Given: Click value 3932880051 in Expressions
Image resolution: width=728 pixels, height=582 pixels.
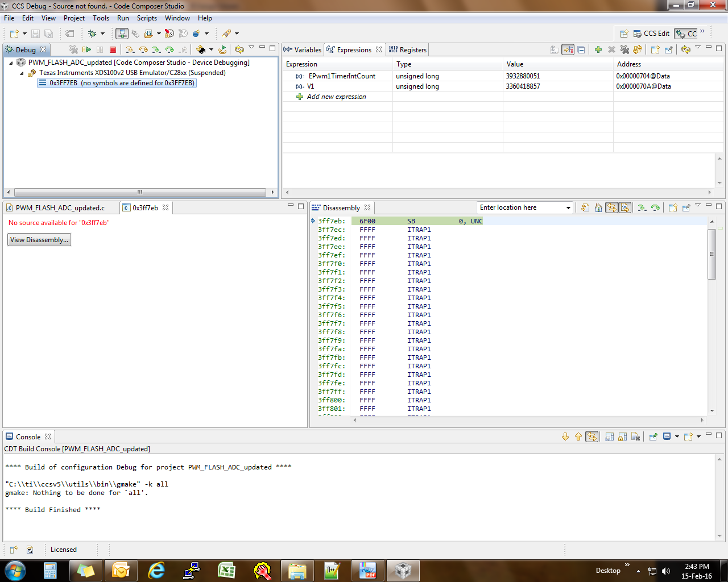Looking at the screenshot, I should point(523,76).
